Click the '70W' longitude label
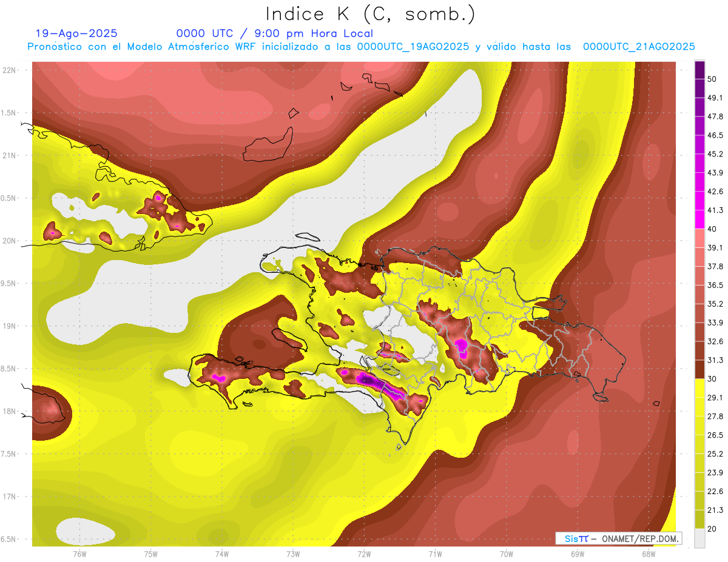The height and width of the screenshot is (562, 728). click(x=507, y=554)
